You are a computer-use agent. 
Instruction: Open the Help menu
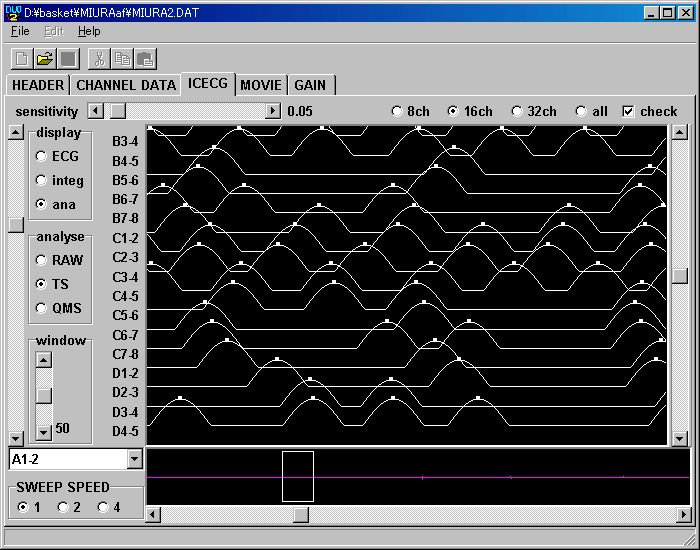pos(89,31)
